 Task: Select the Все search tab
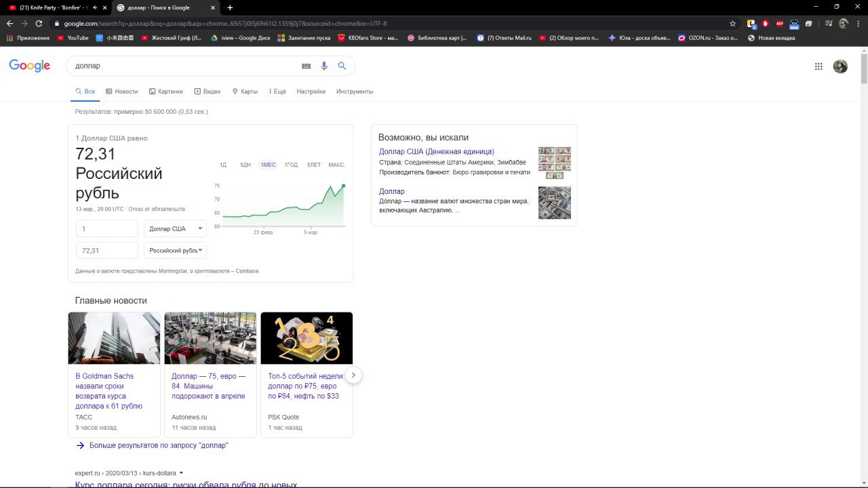click(x=85, y=91)
